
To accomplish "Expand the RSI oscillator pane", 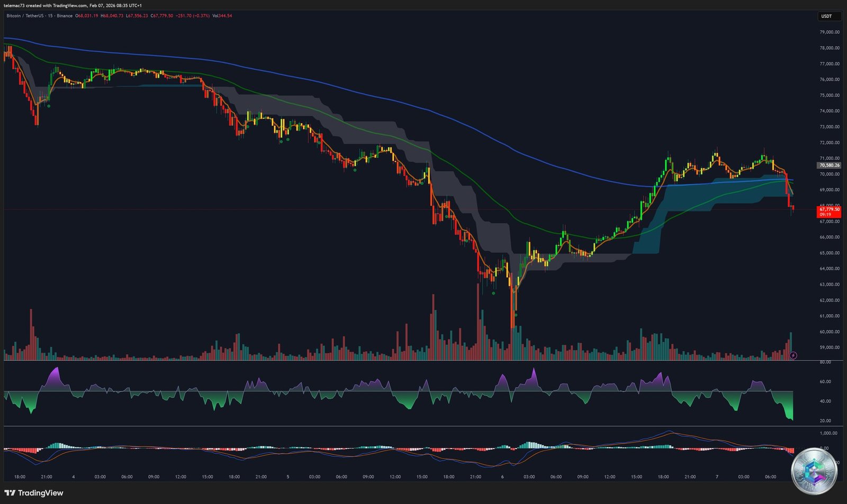I will [x=397, y=394].
